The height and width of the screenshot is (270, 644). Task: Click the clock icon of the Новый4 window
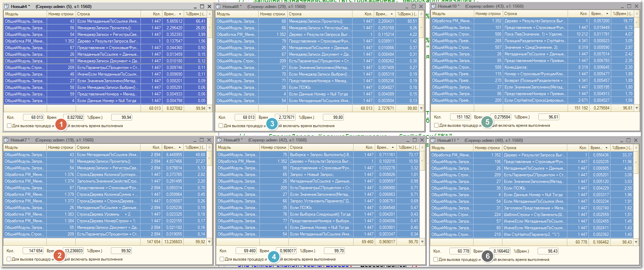tap(6, 6)
